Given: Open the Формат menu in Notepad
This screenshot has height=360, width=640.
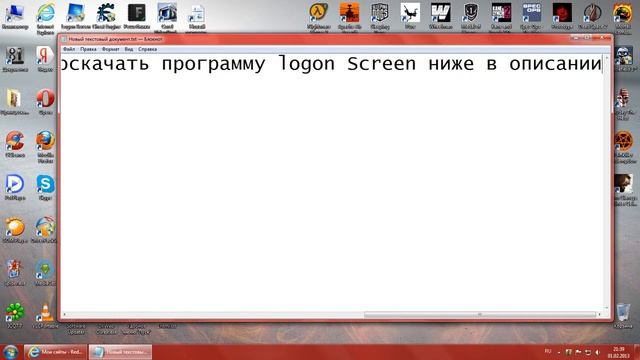Looking at the screenshot, I should click(111, 49).
